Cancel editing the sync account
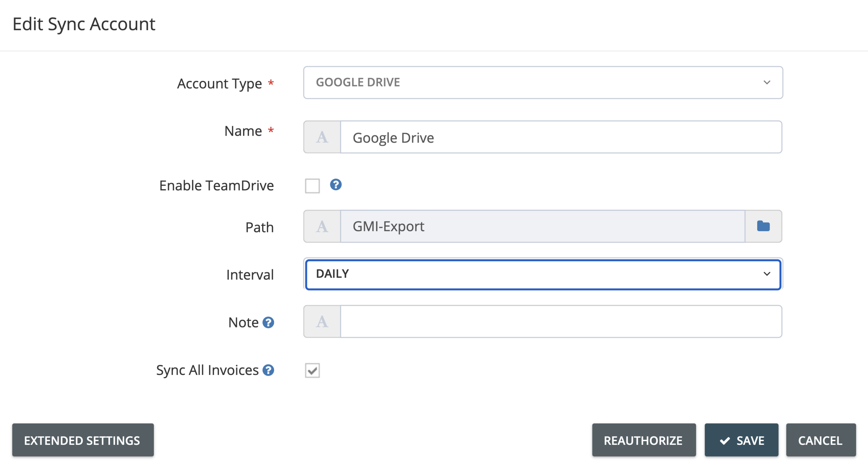The image size is (868, 470). tap(821, 440)
